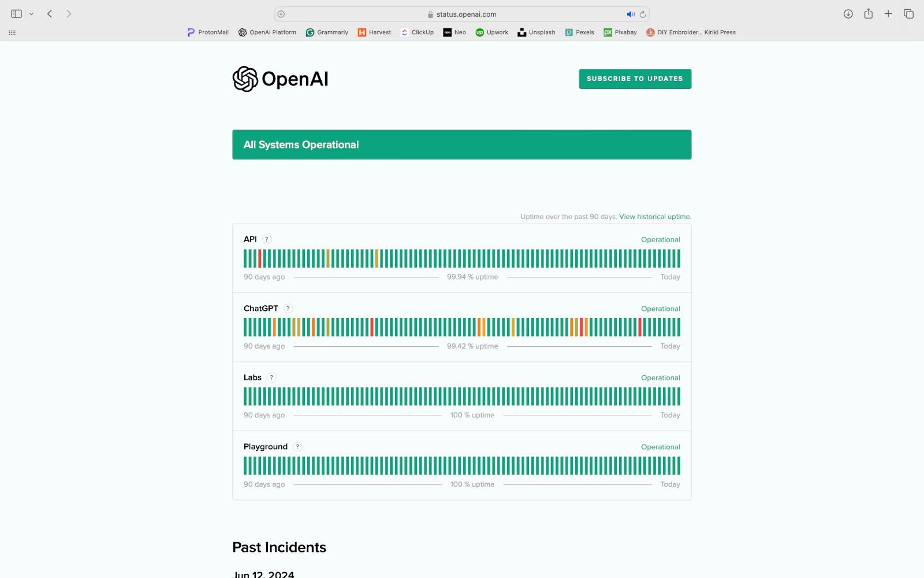Go back to previous page
Image resolution: width=924 pixels, height=578 pixels.
(50, 14)
